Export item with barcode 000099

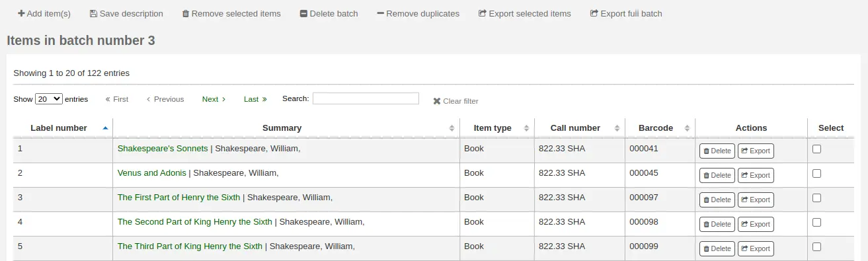[756, 249]
